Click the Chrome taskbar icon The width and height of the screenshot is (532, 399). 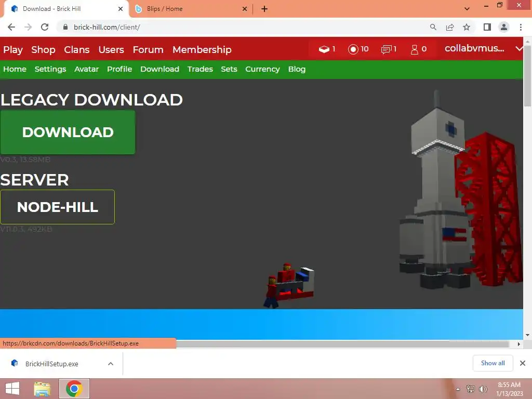74,389
